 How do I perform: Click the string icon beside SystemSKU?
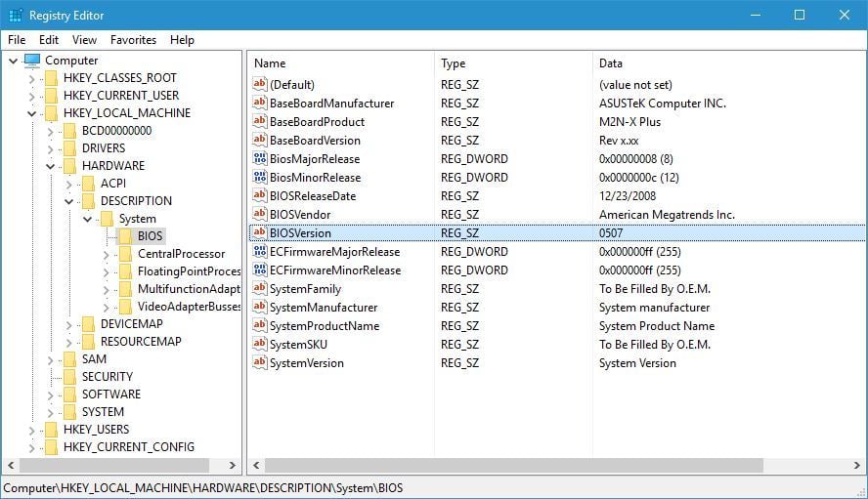coord(260,344)
